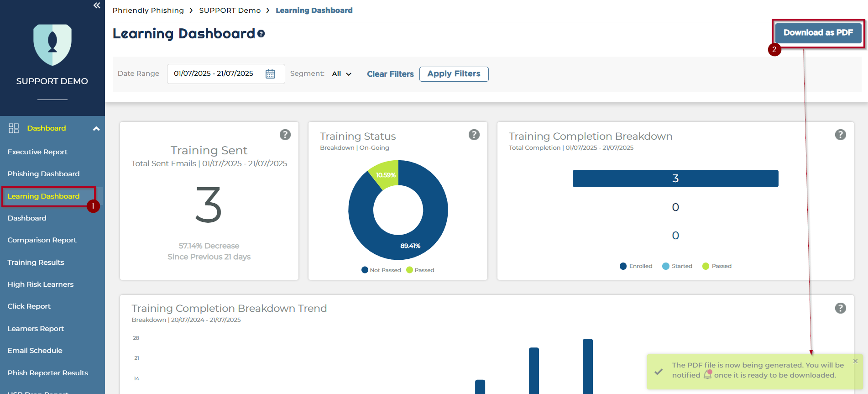Open help icon on Training Sent card
This screenshot has width=868, height=394.
pos(285,135)
